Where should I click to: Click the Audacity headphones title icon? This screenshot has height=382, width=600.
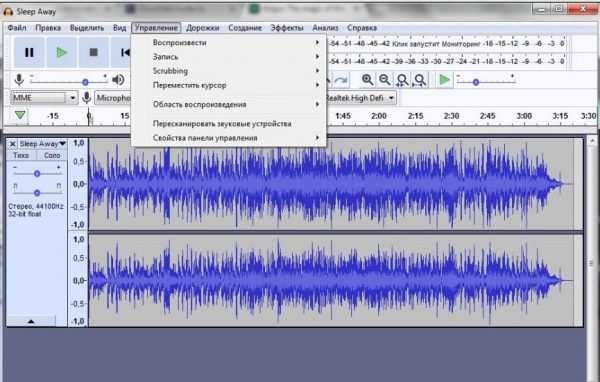click(x=8, y=11)
